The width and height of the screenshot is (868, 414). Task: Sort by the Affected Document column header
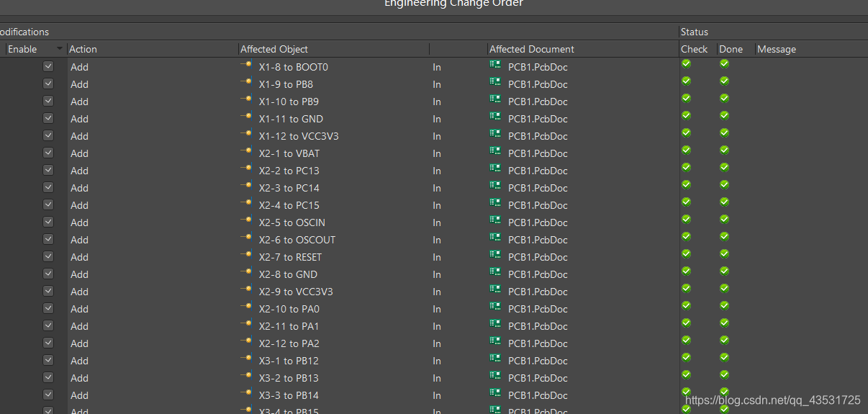tap(532, 49)
